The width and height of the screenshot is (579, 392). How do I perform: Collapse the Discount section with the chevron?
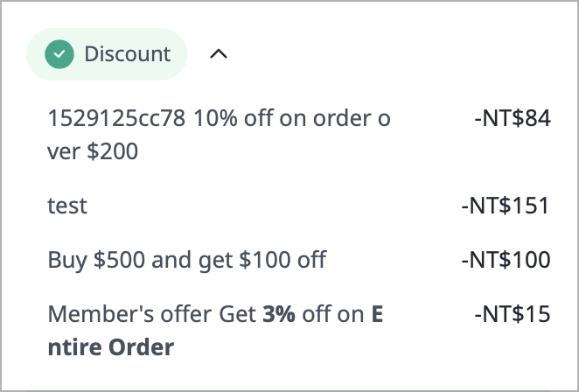click(x=219, y=54)
